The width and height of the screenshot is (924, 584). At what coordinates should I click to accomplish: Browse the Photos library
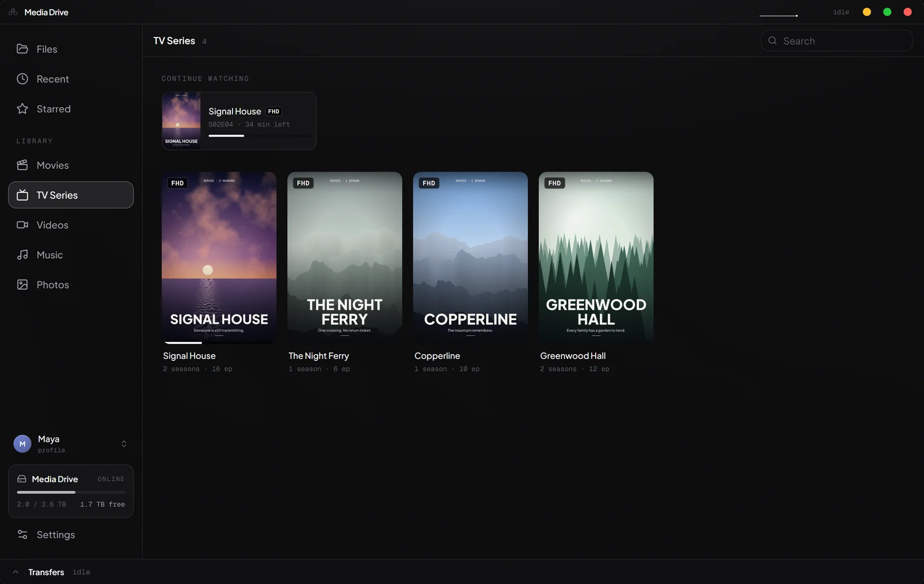point(71,284)
